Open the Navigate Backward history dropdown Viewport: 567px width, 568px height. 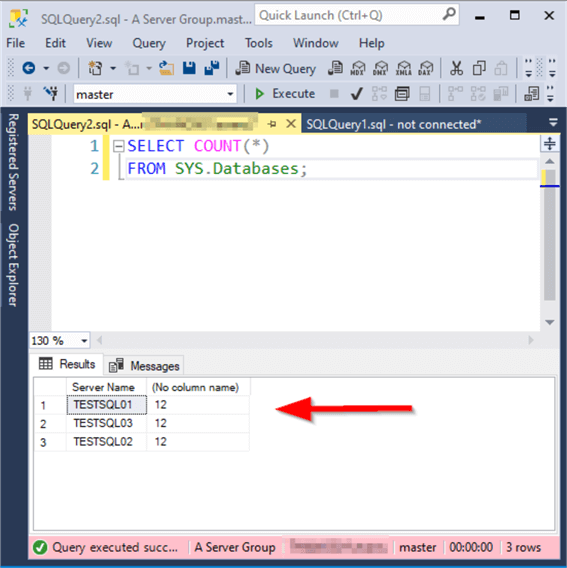[46, 68]
